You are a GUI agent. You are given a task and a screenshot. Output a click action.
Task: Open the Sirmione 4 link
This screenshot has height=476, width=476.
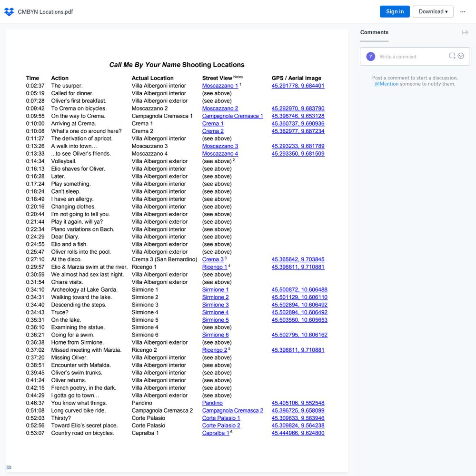215,313
